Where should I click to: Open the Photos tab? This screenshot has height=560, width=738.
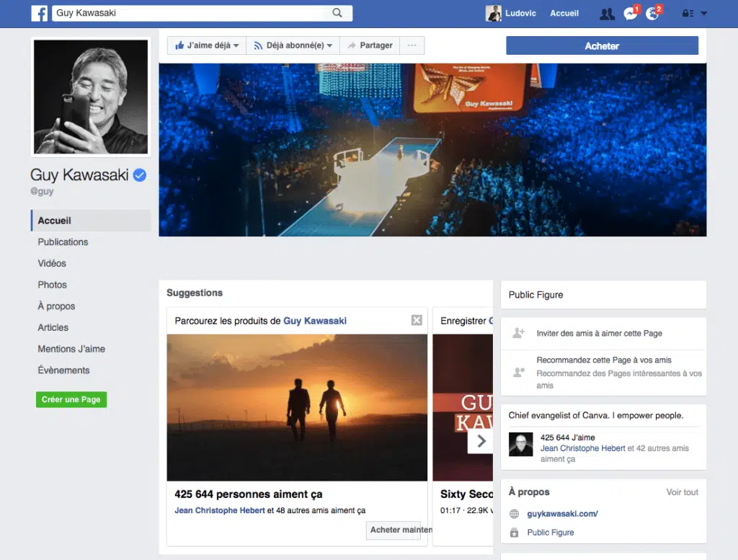(52, 285)
